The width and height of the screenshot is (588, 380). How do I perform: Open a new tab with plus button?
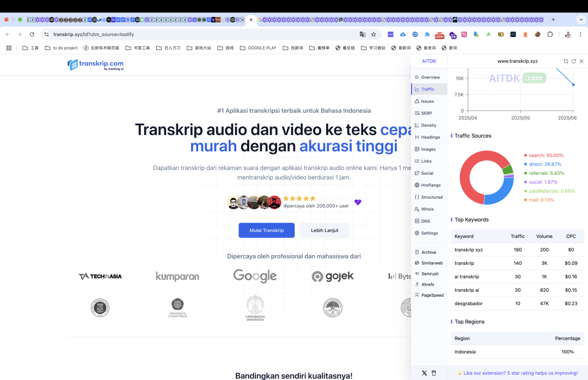pyautogui.click(x=553, y=20)
